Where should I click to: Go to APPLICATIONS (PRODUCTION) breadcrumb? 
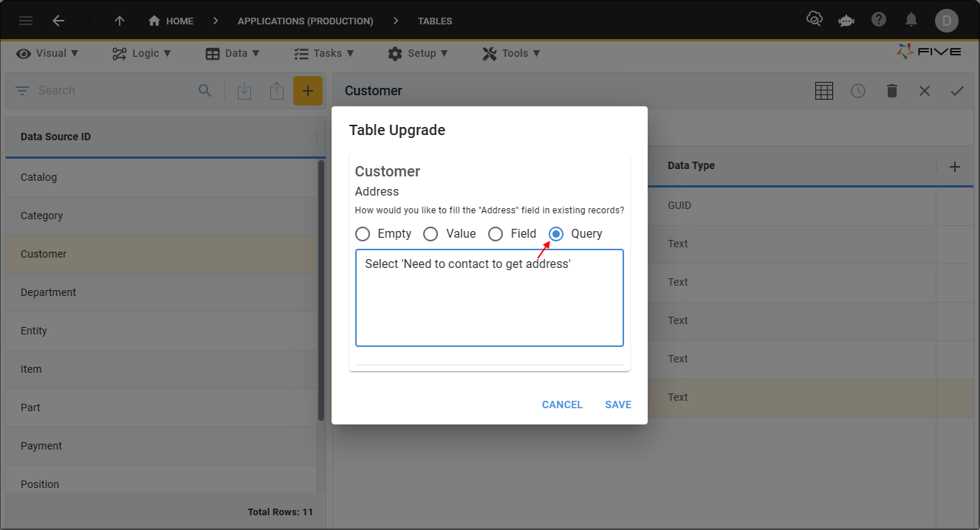coord(306,21)
